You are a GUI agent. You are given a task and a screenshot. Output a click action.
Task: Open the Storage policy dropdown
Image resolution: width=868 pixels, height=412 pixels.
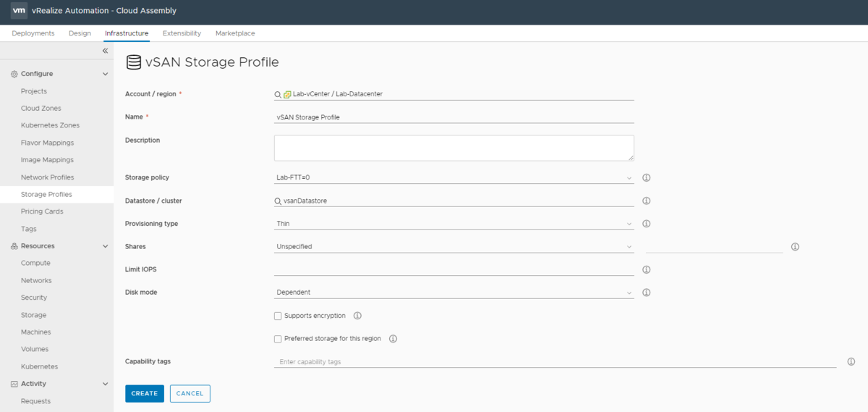pyautogui.click(x=454, y=177)
